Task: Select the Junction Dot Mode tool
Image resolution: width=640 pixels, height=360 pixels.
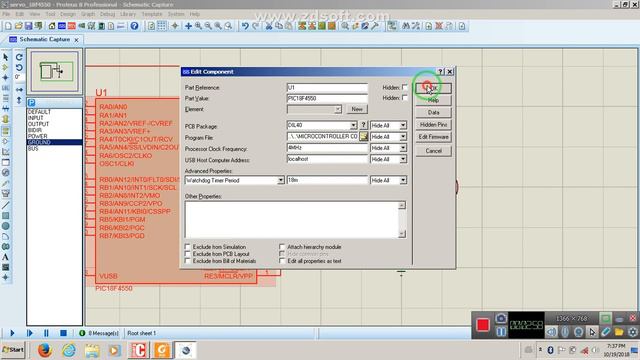Action: (5, 78)
